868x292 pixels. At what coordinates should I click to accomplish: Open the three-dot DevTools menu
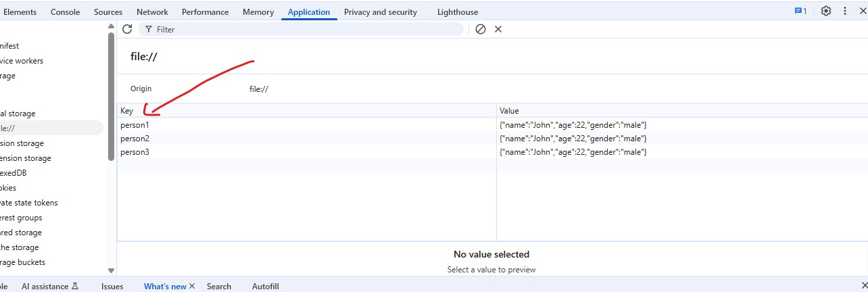tap(844, 11)
